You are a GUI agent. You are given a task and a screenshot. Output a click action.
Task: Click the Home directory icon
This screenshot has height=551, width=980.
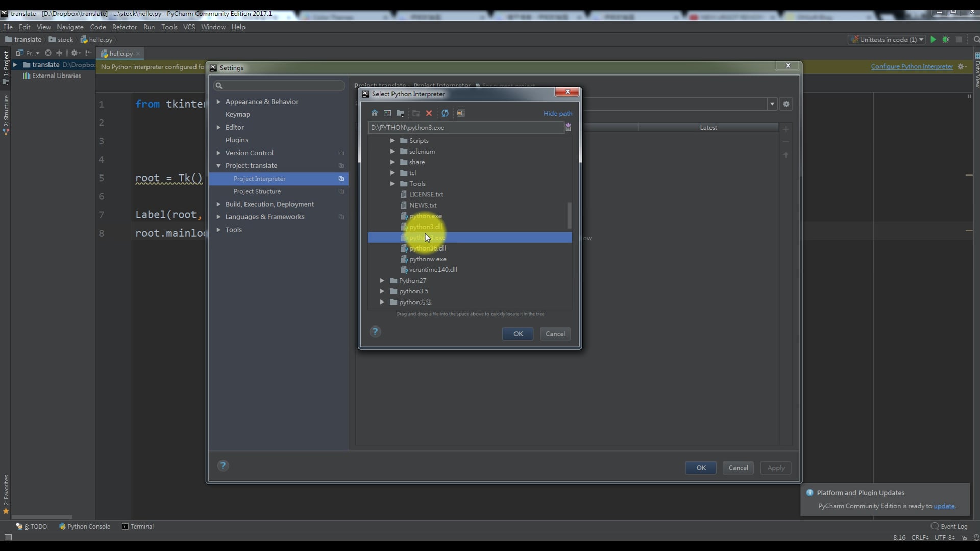pos(375,113)
